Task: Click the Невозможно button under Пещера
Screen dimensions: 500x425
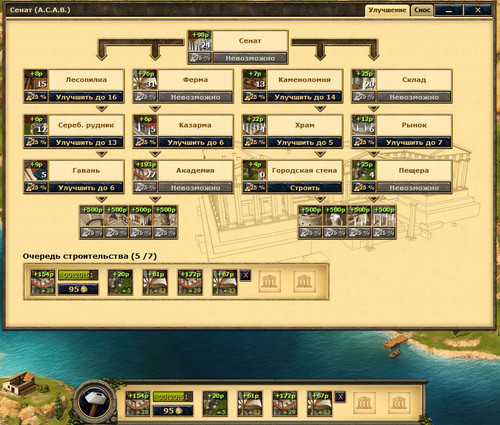Action: [414, 188]
